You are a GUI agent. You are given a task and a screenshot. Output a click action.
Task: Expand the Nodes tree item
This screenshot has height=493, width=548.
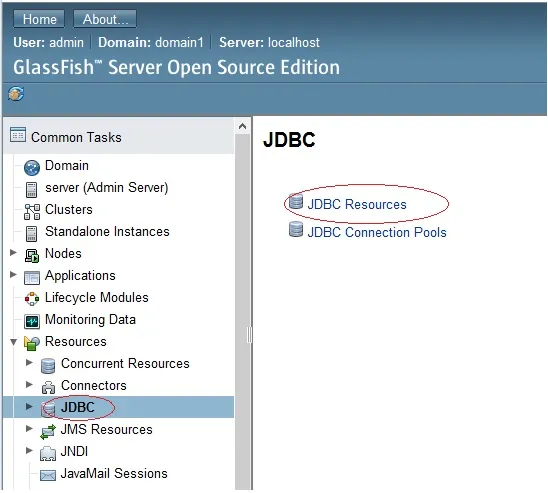[x=13, y=252]
